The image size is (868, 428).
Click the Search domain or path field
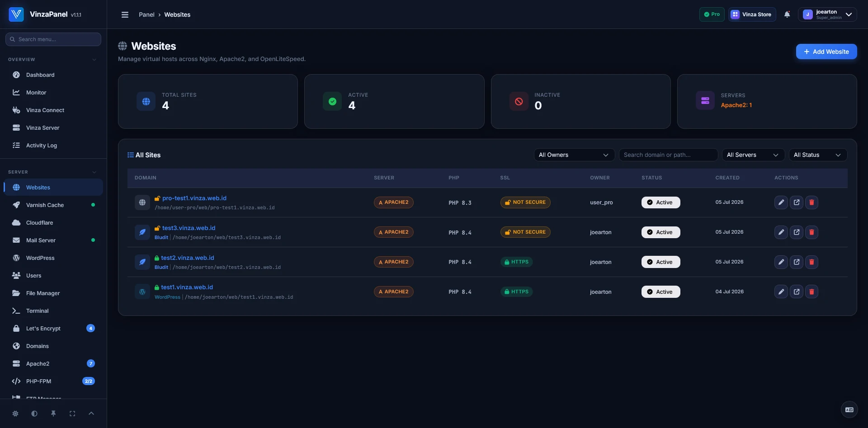668,155
